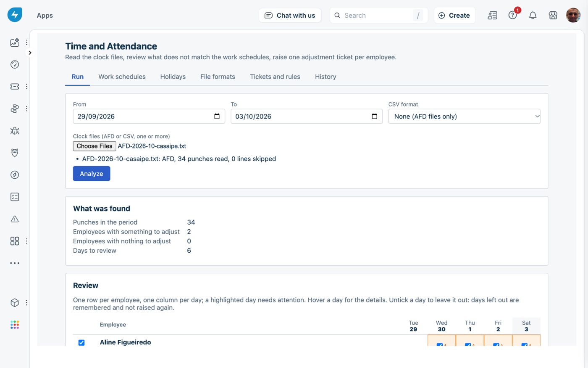588x368 pixels.
Task: Click the From date field 29/09/2026
Action: coord(149,116)
